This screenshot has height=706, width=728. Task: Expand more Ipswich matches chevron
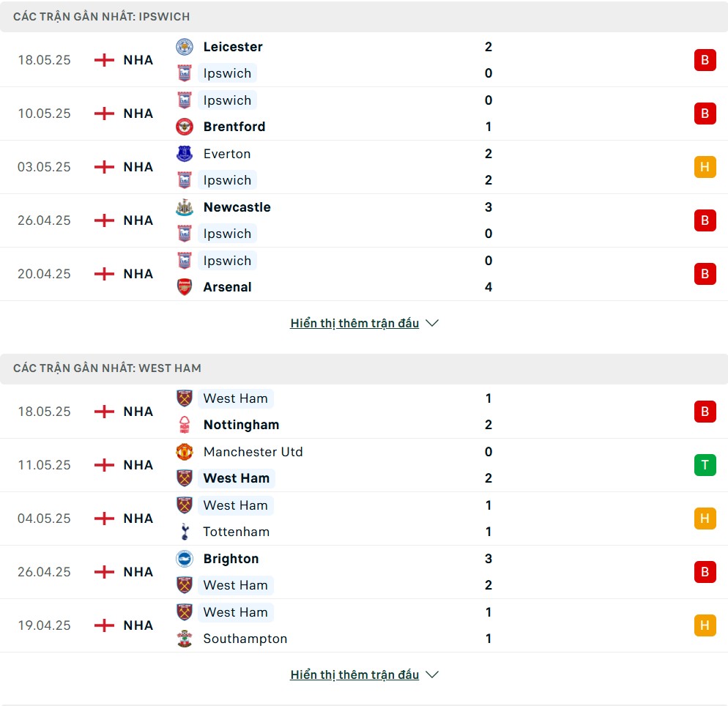click(432, 323)
